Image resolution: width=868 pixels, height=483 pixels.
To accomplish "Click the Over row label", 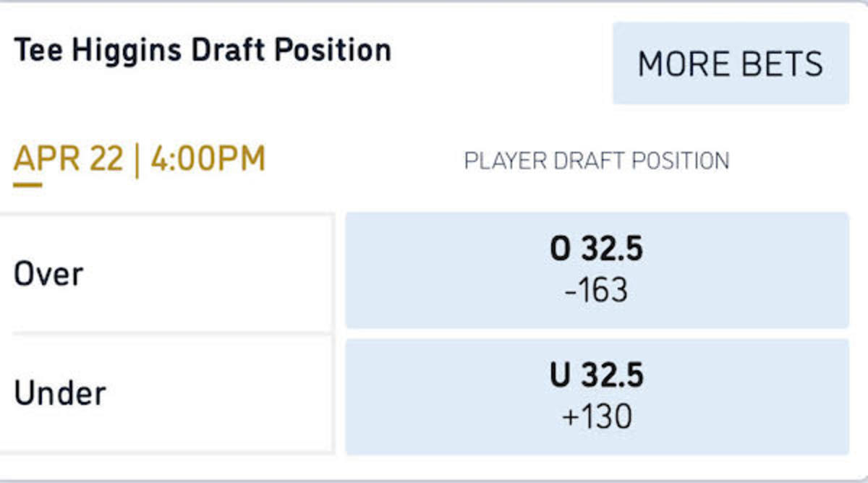I will (48, 275).
